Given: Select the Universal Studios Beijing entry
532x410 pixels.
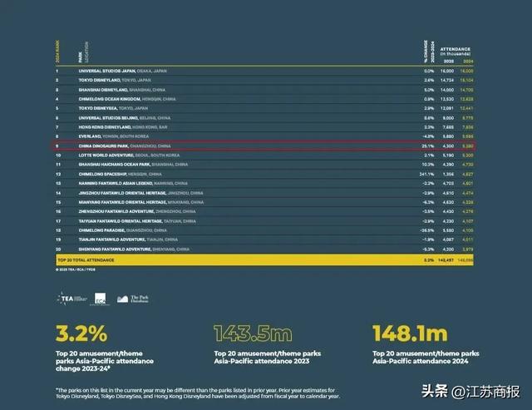Looking at the screenshot, I should (125, 118).
